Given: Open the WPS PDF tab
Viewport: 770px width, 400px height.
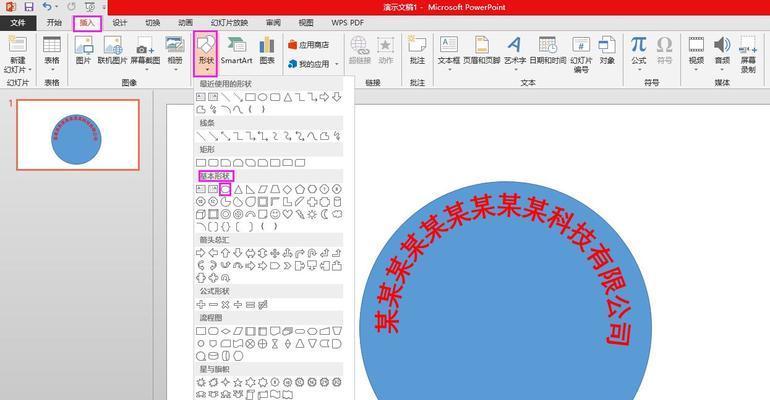Looking at the screenshot, I should point(348,23).
